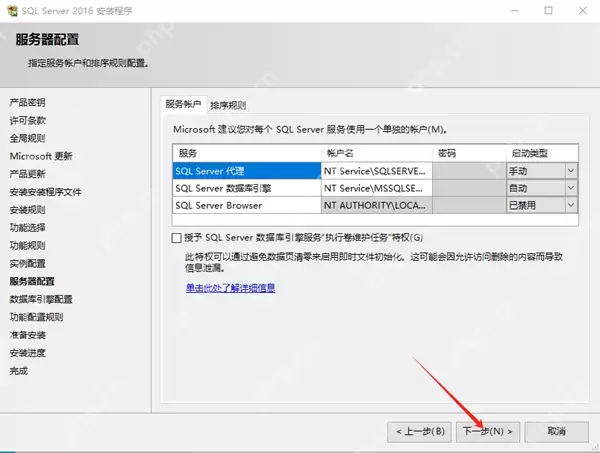Enable the 执行卷维护任务 privilege checkbox
This screenshot has height=453, width=600.
coord(176,238)
